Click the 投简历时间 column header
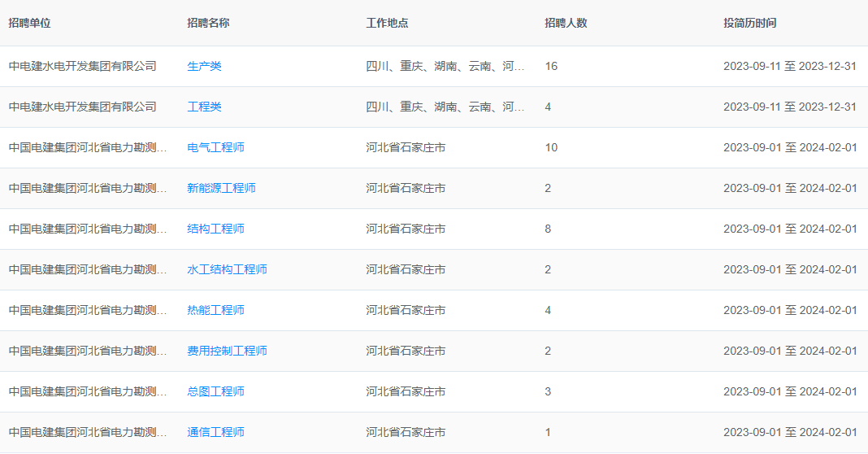The image size is (868, 454). click(750, 23)
